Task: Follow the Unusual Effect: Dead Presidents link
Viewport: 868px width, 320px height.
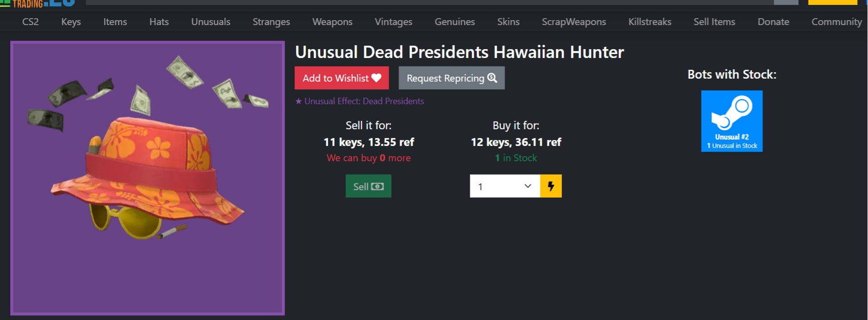Action: tap(364, 101)
